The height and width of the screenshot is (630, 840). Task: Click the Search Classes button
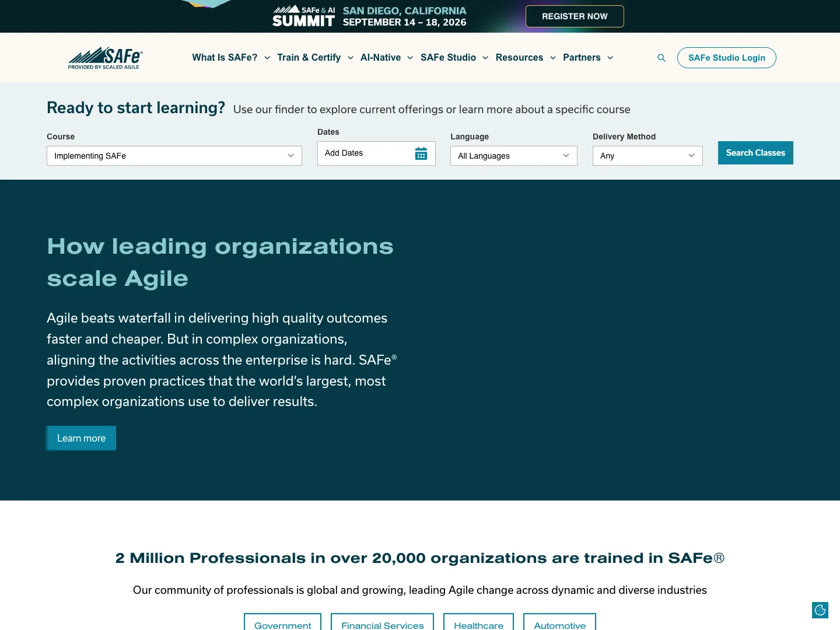(755, 153)
